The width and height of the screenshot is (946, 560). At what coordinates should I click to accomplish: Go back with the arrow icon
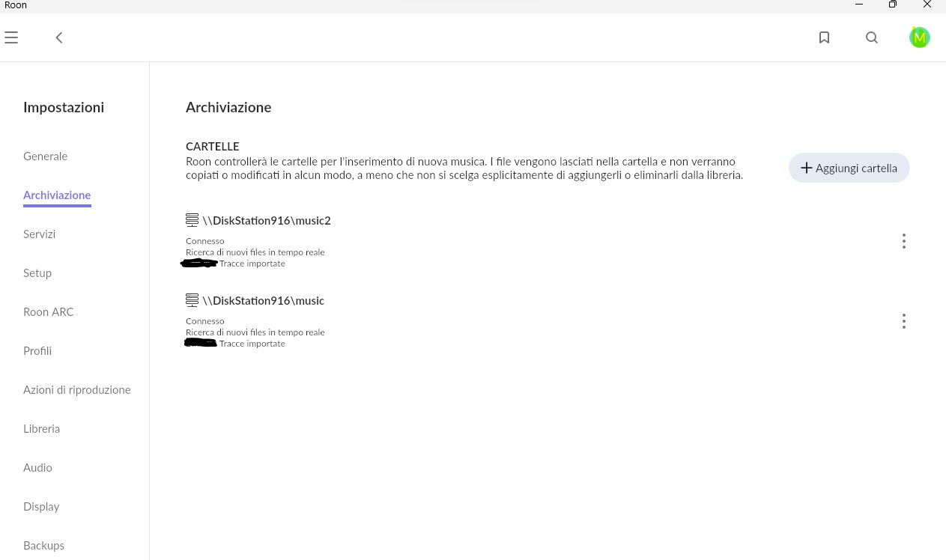click(x=59, y=37)
